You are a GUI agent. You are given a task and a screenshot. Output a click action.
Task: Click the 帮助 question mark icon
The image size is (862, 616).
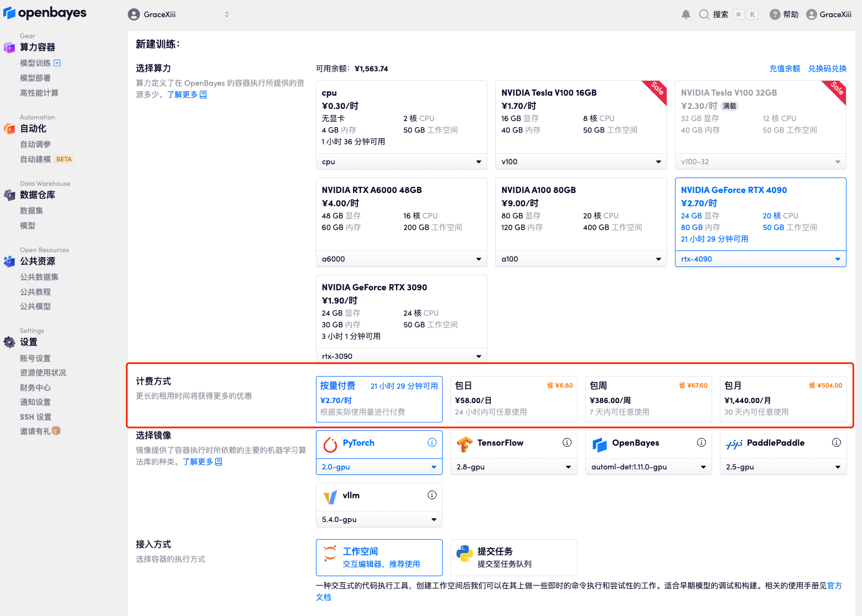776,14
